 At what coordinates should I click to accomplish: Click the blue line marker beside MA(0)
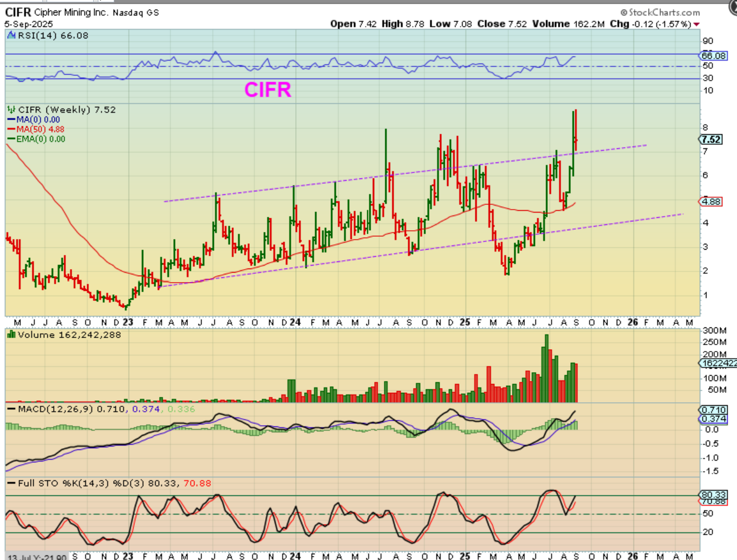[x=11, y=120]
